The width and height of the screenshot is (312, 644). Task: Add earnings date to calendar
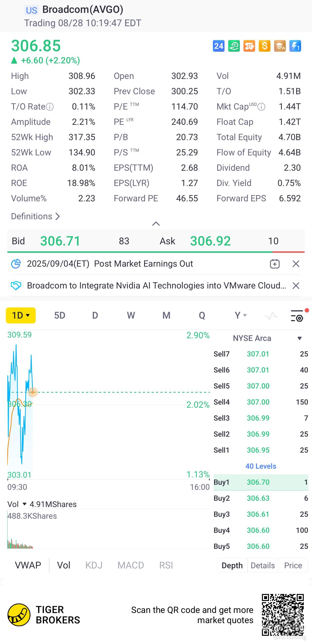(275, 264)
